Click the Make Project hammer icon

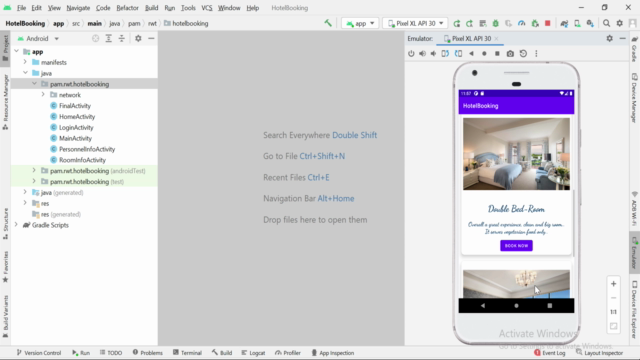coord(328,23)
